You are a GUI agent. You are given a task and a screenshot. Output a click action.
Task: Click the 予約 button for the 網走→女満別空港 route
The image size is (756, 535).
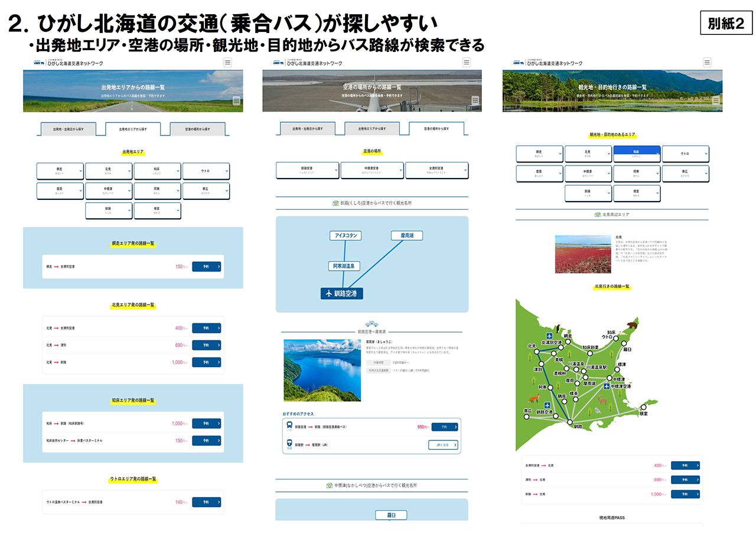click(x=206, y=266)
